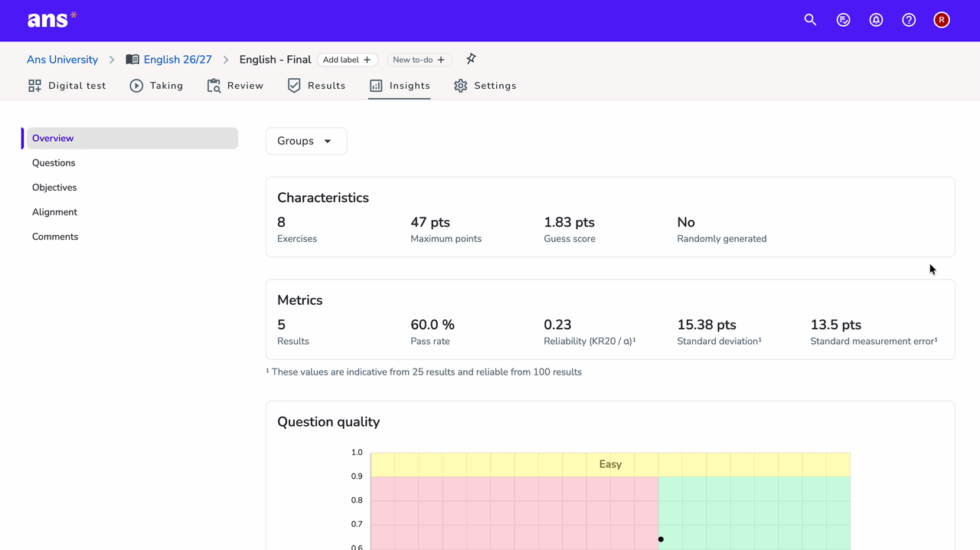Click the ans logo

click(52, 20)
